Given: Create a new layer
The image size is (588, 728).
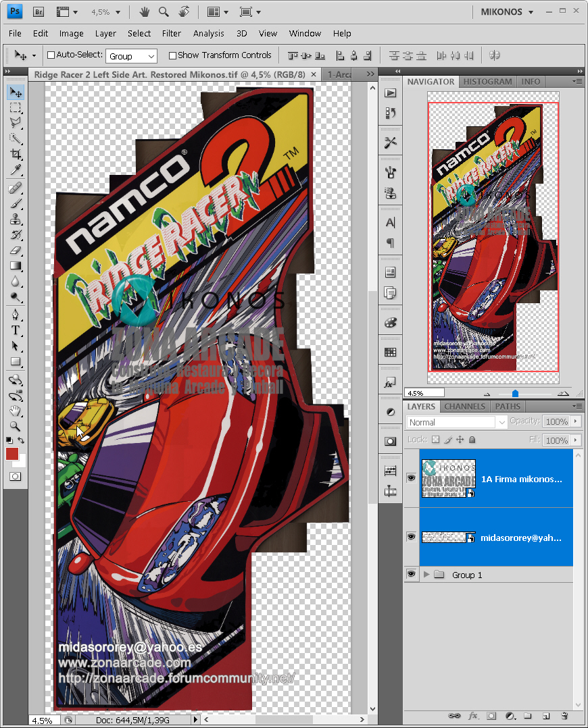Looking at the screenshot, I should [546, 715].
